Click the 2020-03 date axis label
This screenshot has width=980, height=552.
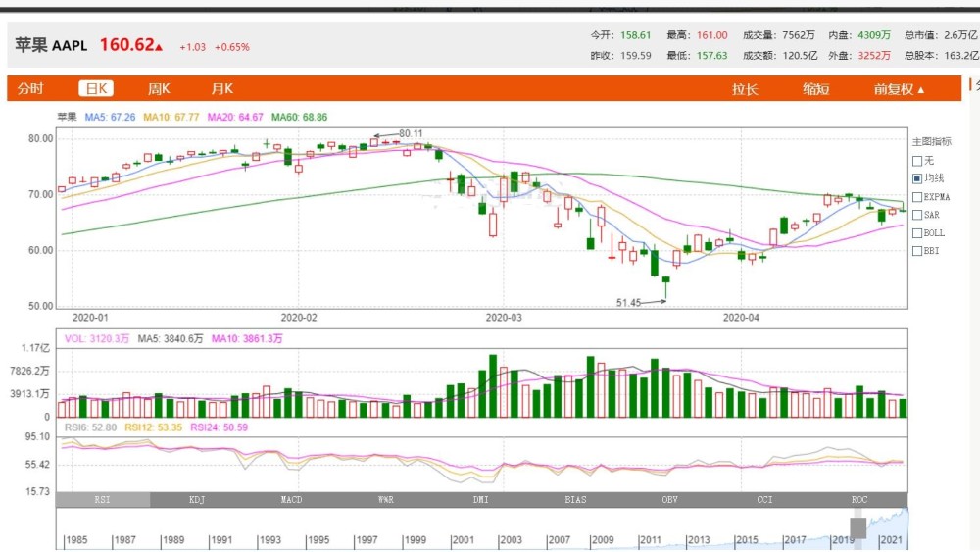point(504,318)
